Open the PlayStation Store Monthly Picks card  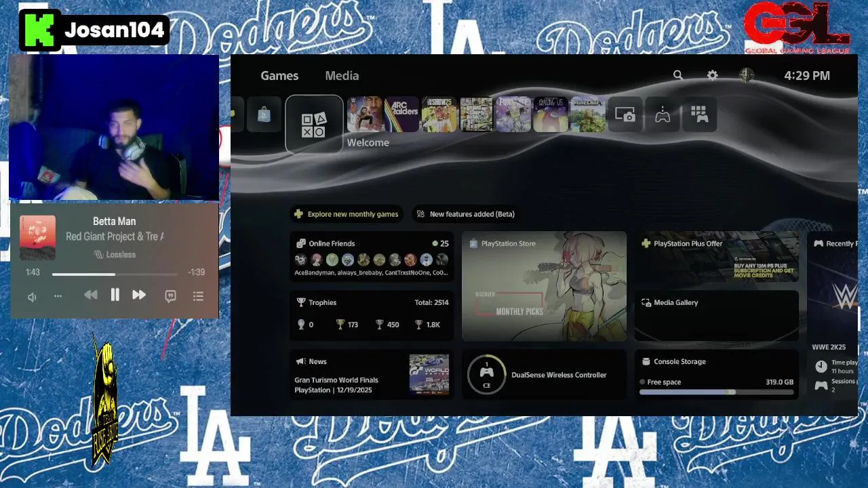coord(544,286)
